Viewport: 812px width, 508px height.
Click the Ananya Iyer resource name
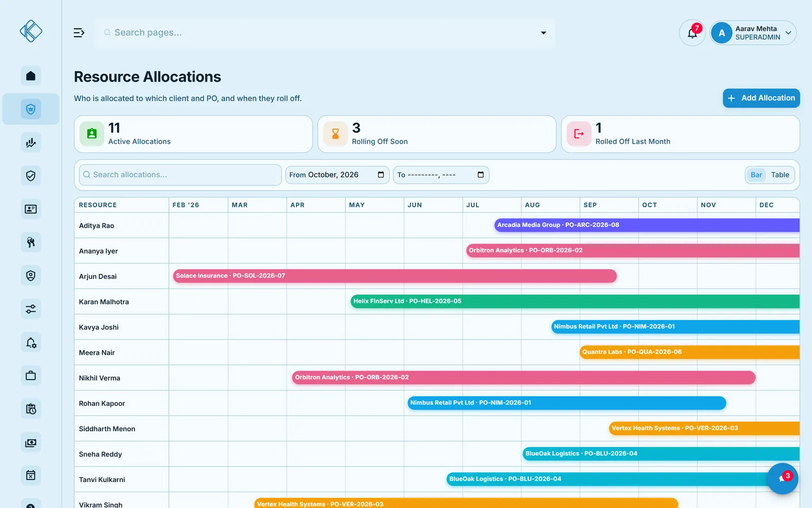pyautogui.click(x=98, y=251)
